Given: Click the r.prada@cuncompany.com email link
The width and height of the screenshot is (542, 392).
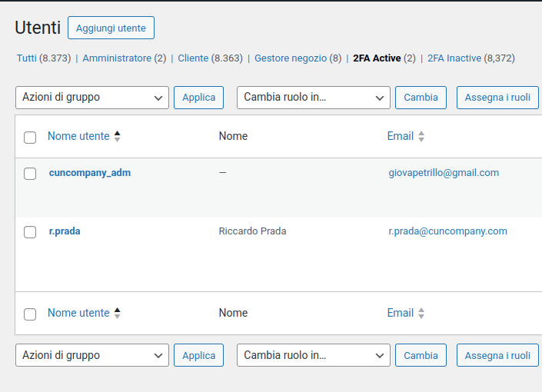Looking at the screenshot, I should (x=447, y=231).
